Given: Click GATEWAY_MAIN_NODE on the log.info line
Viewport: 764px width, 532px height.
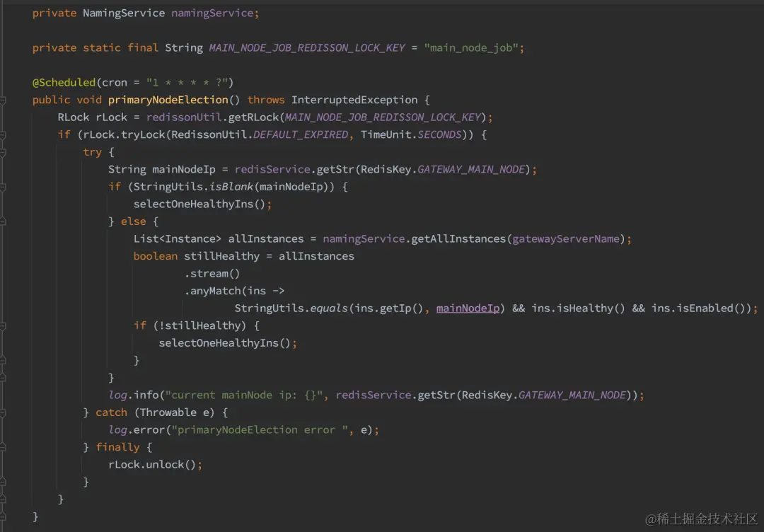Looking at the screenshot, I should click(572, 395).
